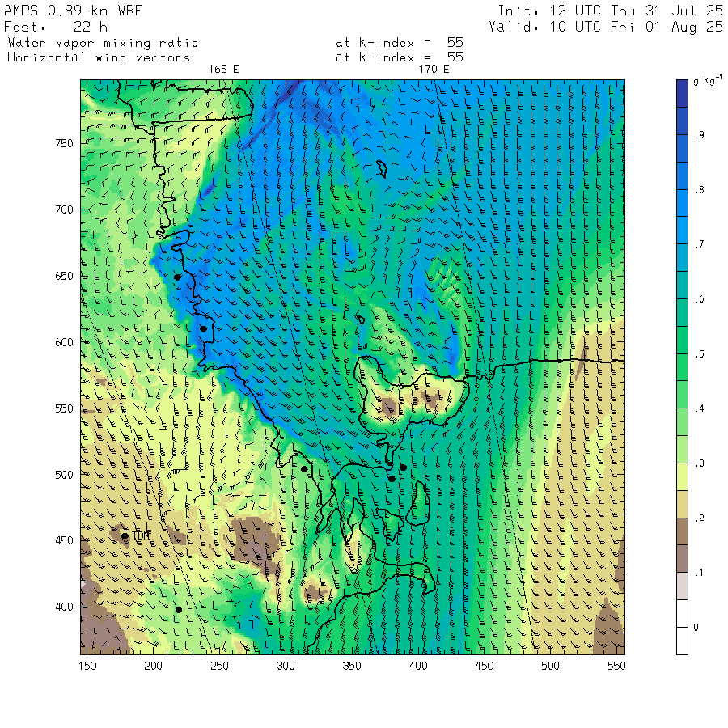Click the '0' color bar label
Screen dimensions: 728x728
pyautogui.click(x=696, y=627)
